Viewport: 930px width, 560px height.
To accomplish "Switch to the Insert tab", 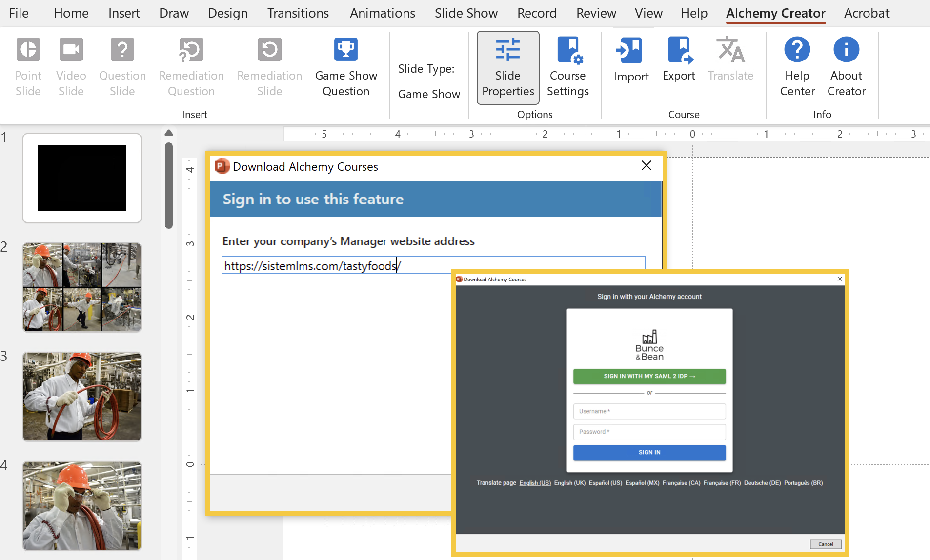I will tap(124, 13).
